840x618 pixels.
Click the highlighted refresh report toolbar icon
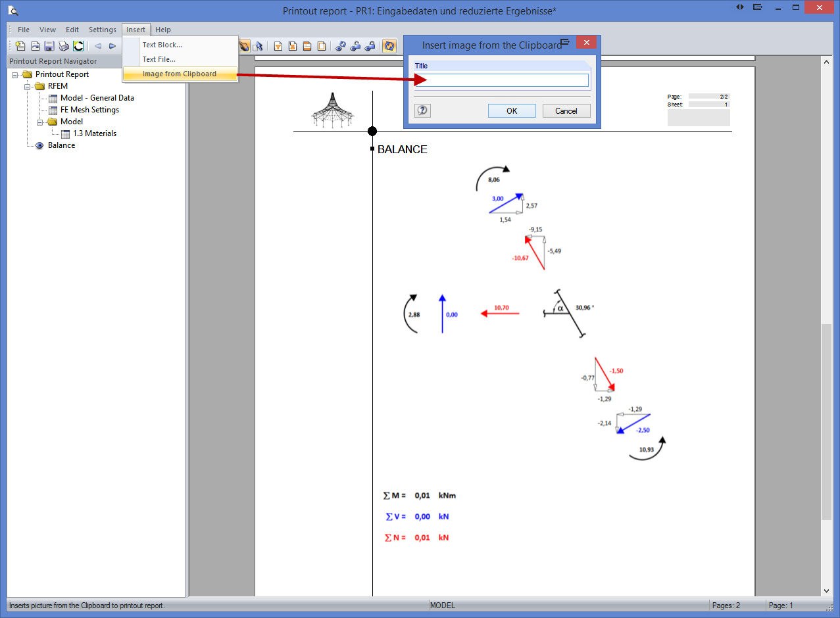tap(389, 46)
